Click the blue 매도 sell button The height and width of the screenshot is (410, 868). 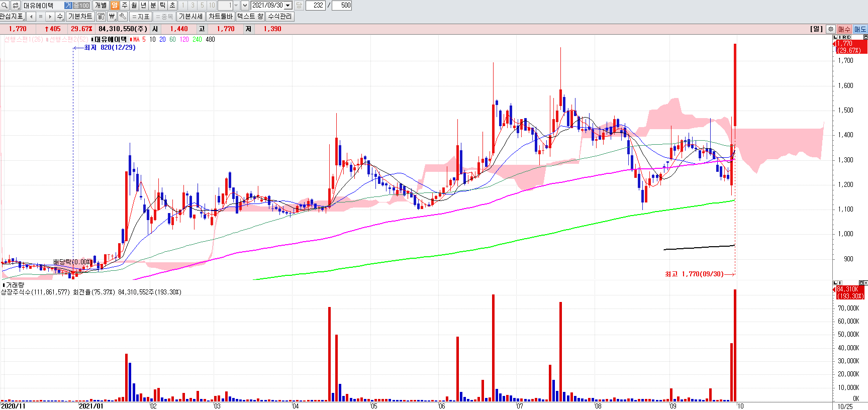point(860,29)
